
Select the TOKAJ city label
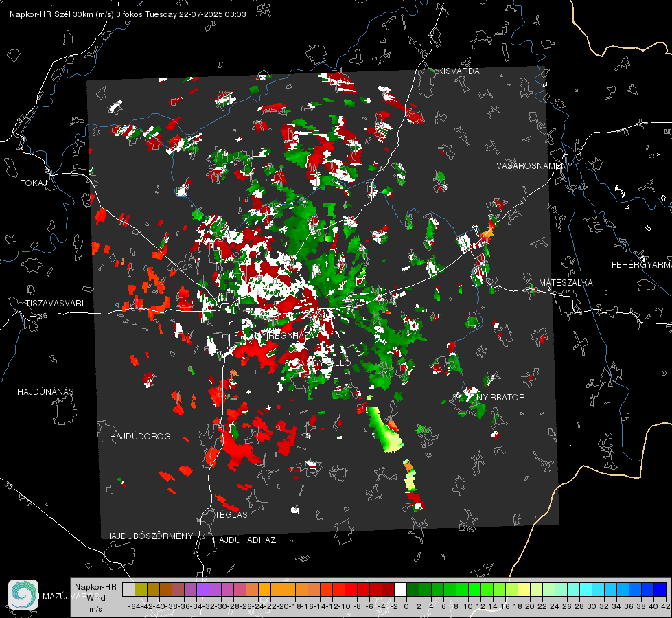(x=34, y=183)
